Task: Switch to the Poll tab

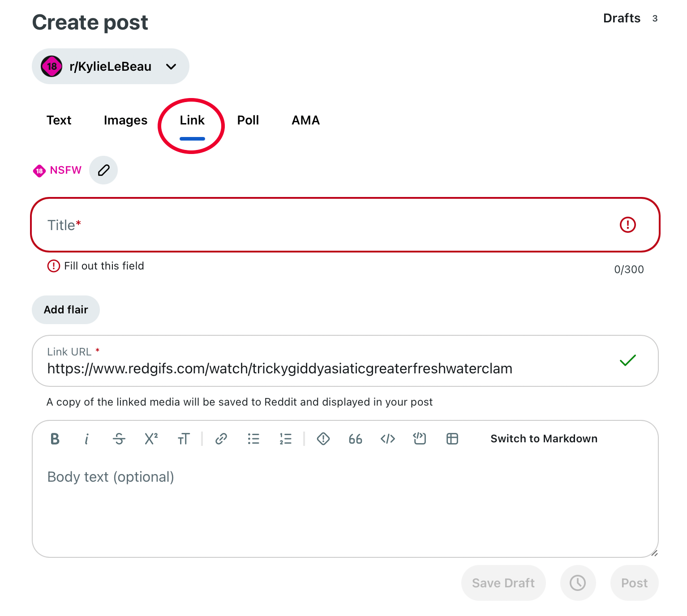Action: tap(248, 120)
